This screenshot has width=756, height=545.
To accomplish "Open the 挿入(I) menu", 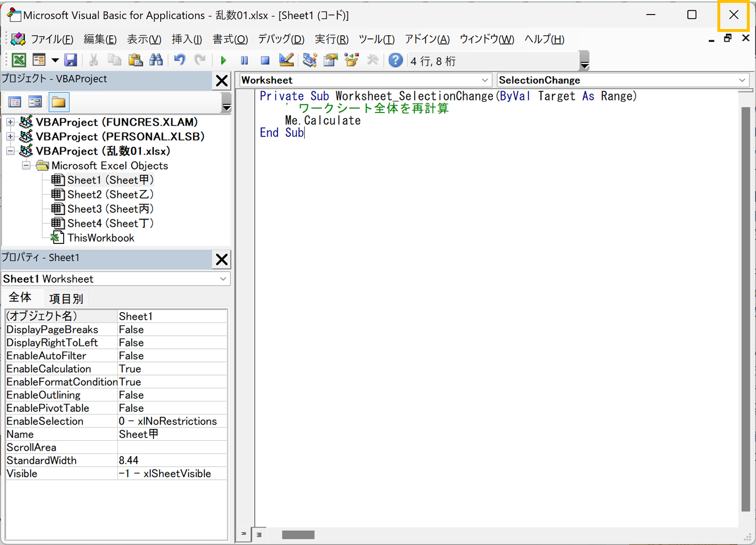I will 187,39.
